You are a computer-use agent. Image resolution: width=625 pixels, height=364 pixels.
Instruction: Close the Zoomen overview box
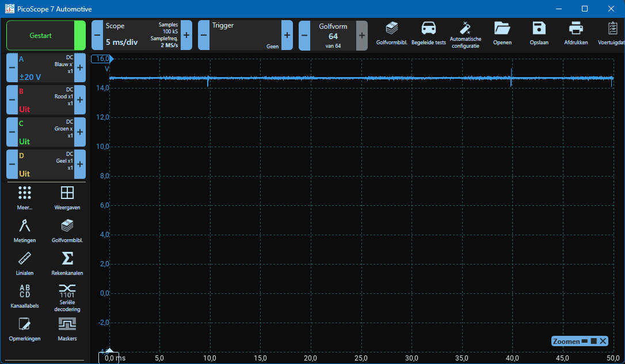[603, 341]
